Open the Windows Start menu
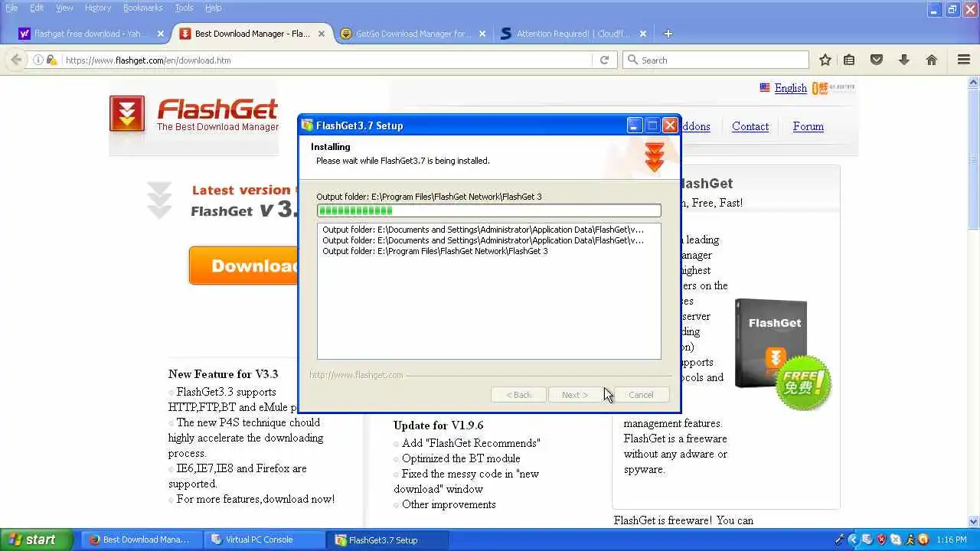Image resolution: width=980 pixels, height=551 pixels. (36, 540)
